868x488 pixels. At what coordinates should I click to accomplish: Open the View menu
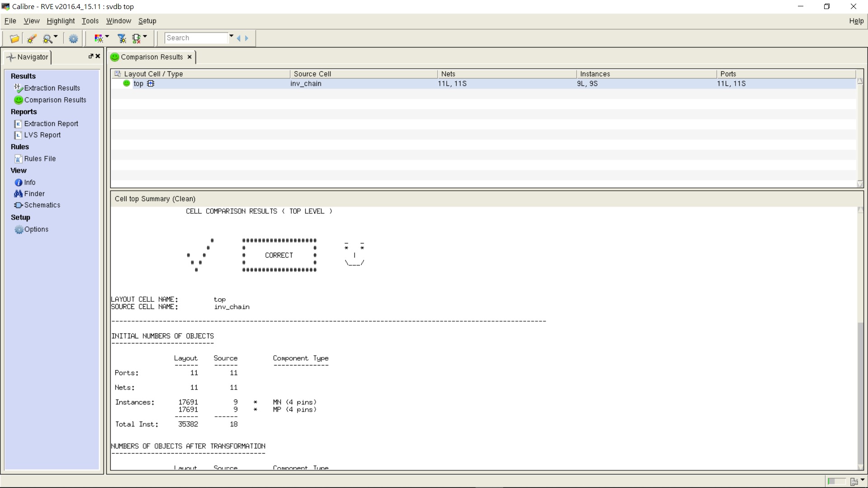click(x=31, y=21)
